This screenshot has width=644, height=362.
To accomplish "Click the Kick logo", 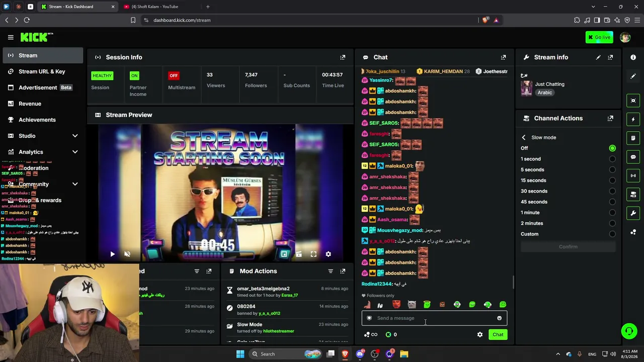I will click(37, 37).
